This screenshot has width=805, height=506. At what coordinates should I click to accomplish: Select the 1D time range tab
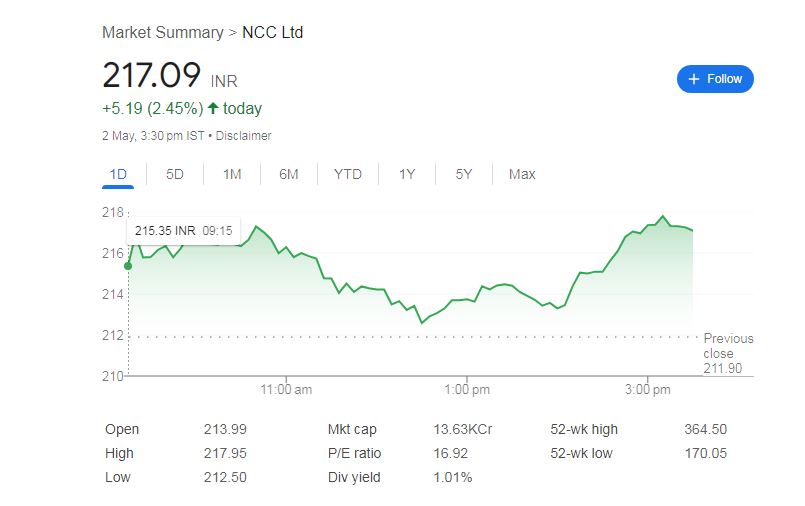click(118, 174)
